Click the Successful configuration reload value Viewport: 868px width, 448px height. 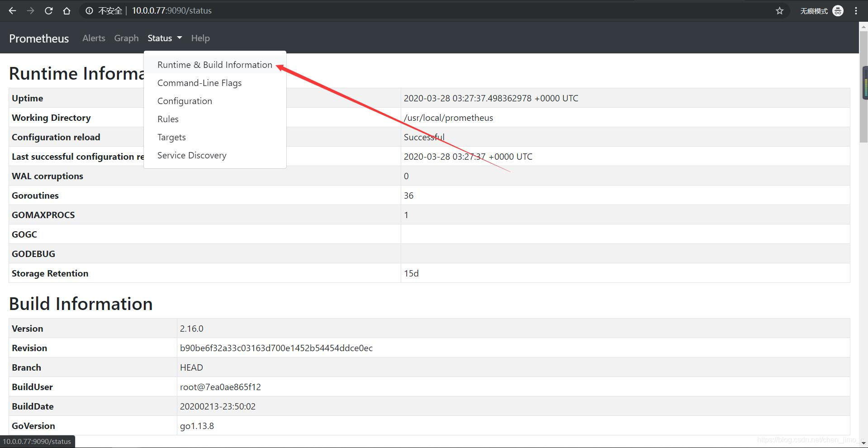[424, 137]
